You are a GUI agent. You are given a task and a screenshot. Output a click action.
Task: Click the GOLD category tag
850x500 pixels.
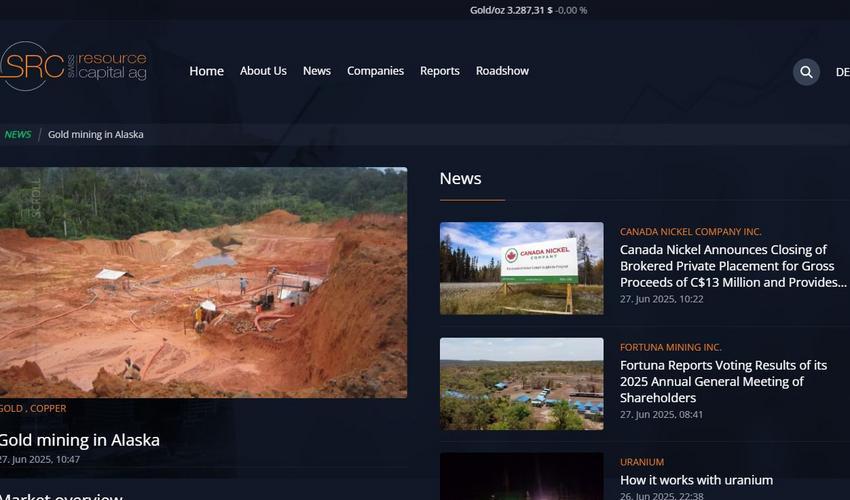click(11, 408)
